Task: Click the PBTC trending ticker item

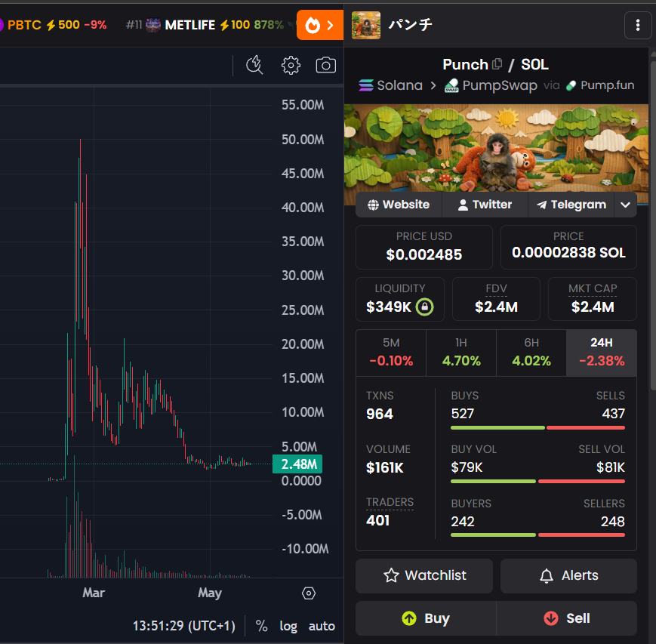Action: (x=53, y=25)
